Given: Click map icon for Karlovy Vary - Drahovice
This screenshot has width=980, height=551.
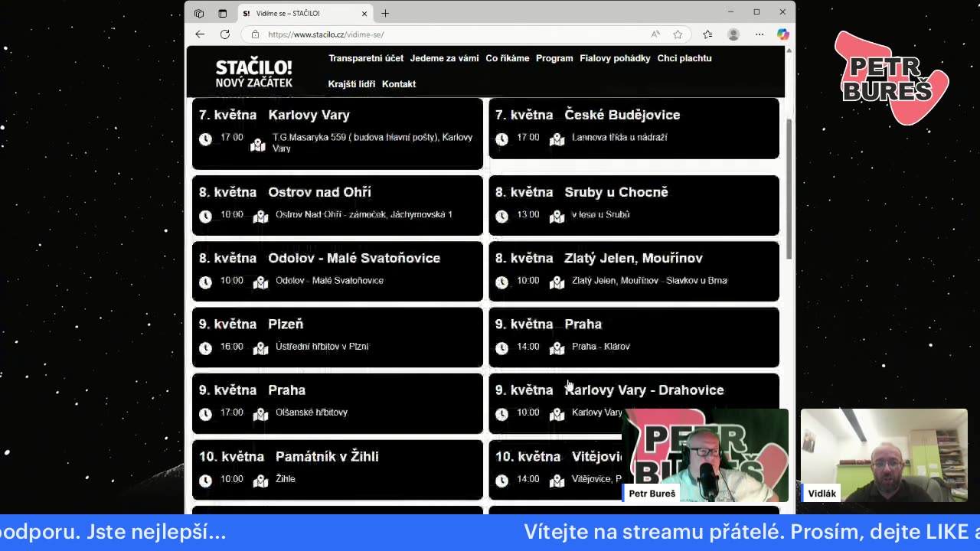Looking at the screenshot, I should (x=557, y=414).
